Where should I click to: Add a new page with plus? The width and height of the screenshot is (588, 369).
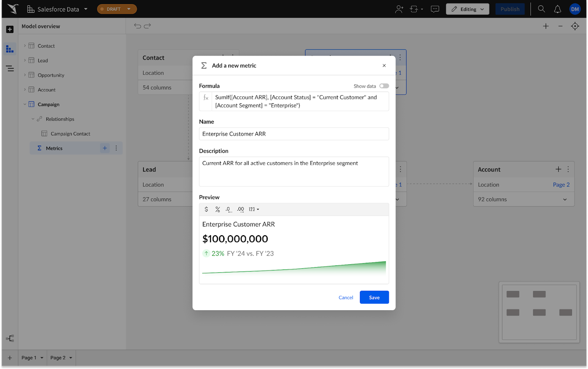(10, 358)
